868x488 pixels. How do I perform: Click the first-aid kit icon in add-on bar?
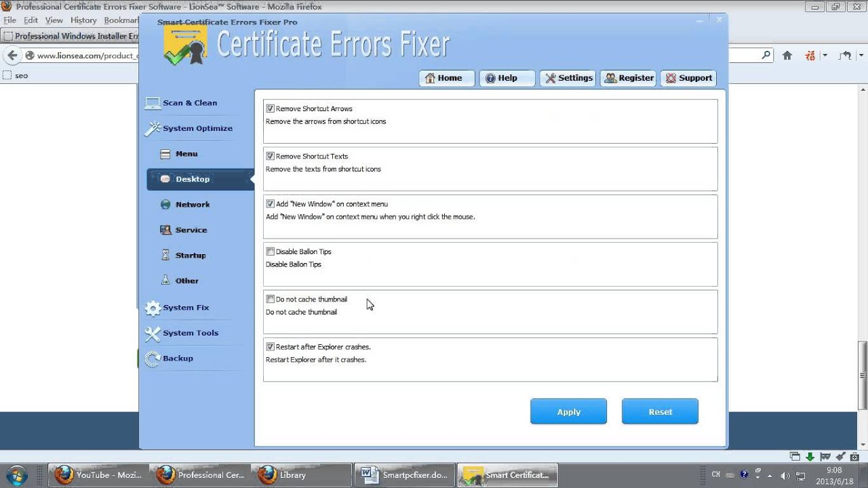[x=856, y=457]
